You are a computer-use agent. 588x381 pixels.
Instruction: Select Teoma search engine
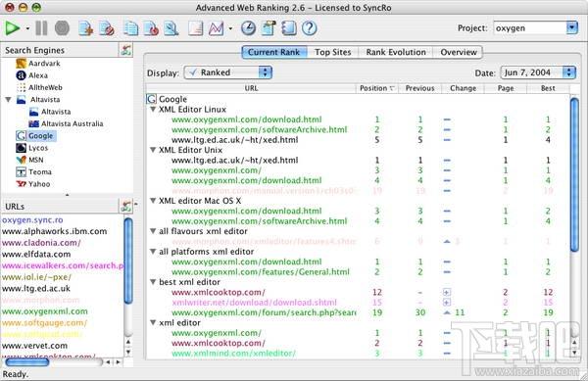click(x=33, y=172)
